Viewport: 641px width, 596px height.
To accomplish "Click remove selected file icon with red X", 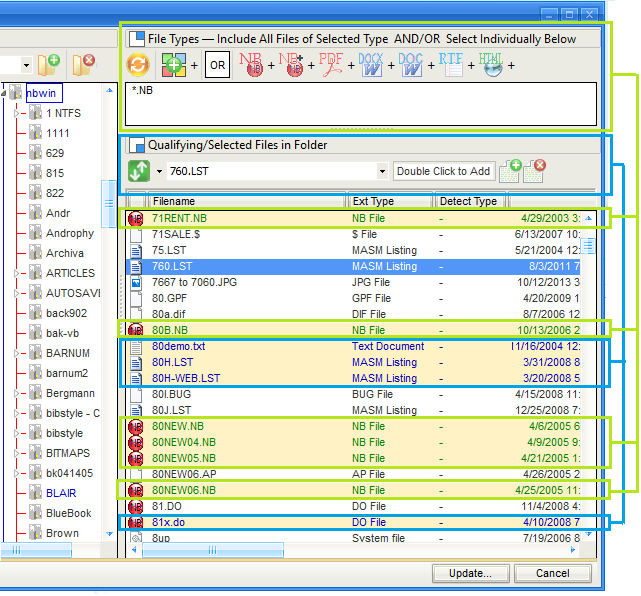I will (535, 171).
